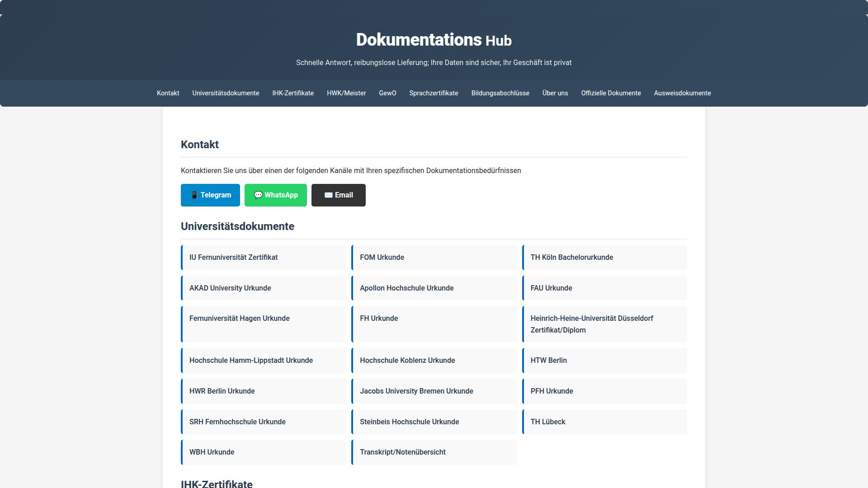The width and height of the screenshot is (868, 488).
Task: Go to Offizielle Dokumente
Action: [611, 93]
